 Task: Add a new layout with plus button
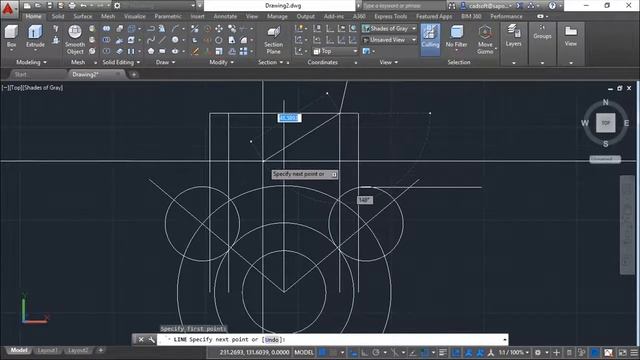100,350
